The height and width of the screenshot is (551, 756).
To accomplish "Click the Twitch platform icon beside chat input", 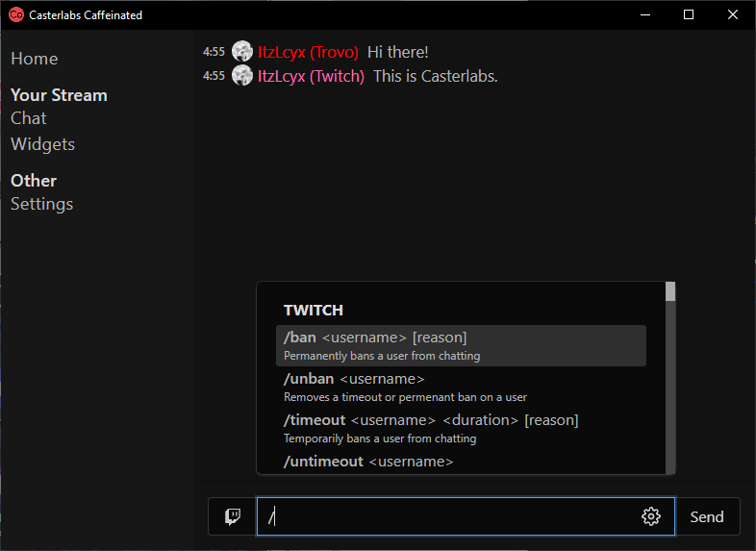I will 233,516.
